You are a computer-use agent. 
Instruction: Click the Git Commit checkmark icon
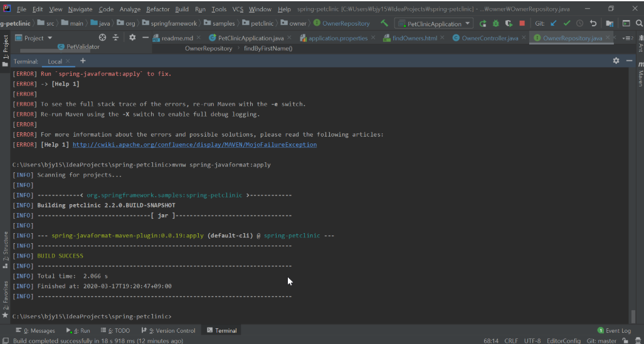567,24
